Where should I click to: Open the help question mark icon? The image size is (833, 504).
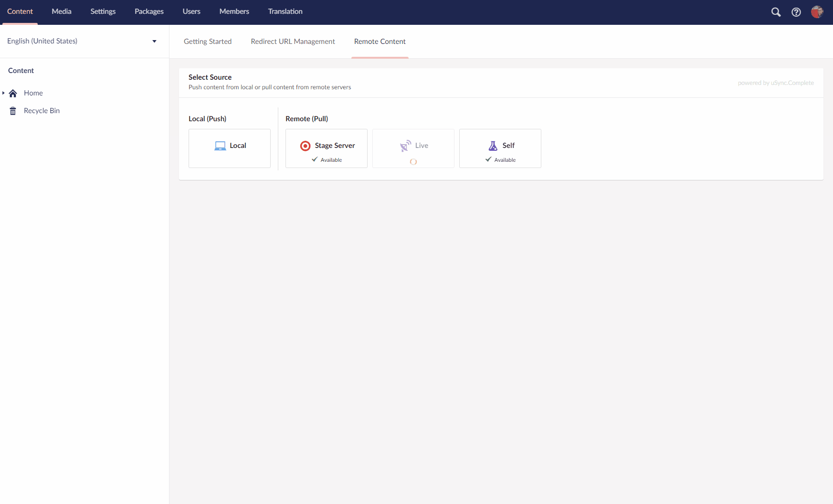click(796, 12)
